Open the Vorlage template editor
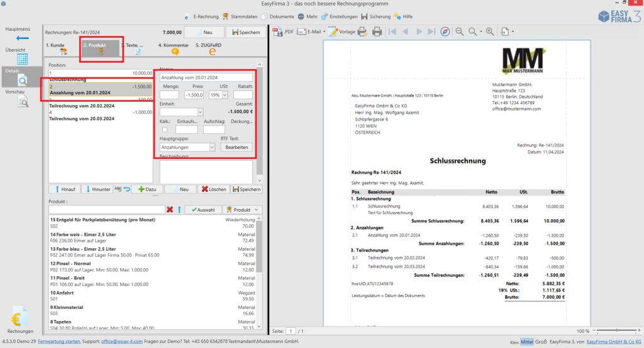Screen dimensions: 644x348 click(341, 31)
